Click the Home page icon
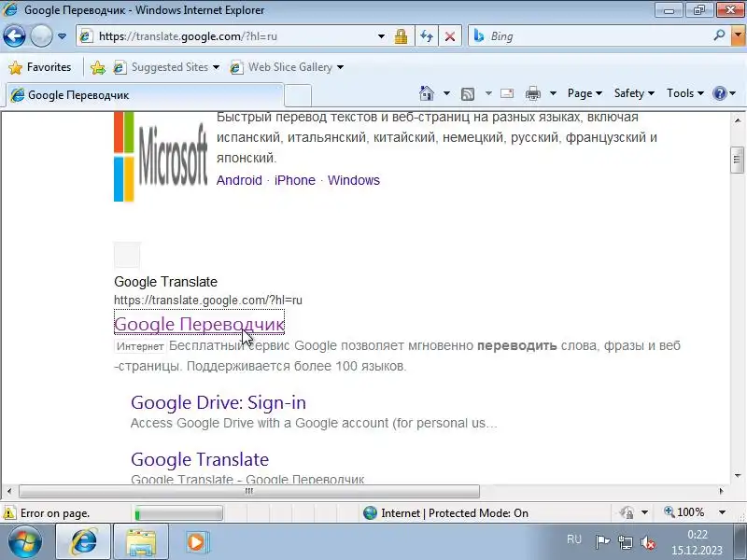 [427, 93]
